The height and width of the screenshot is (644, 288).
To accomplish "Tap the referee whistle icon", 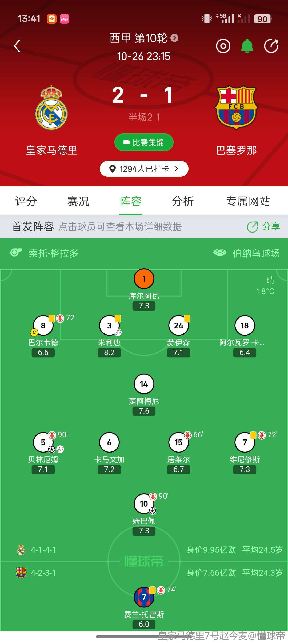I will (x=16, y=253).
